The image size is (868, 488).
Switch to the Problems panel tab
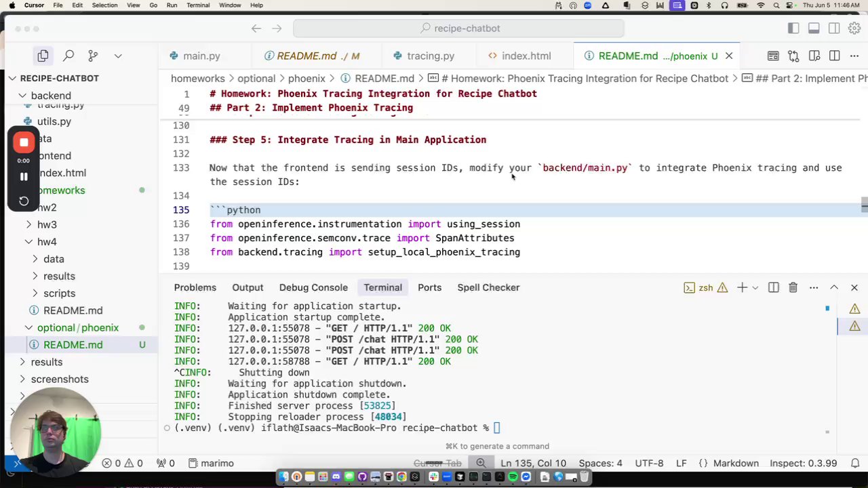pos(195,287)
